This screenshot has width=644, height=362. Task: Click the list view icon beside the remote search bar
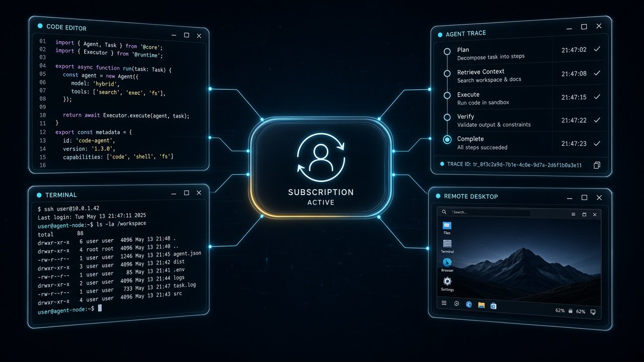(x=573, y=214)
